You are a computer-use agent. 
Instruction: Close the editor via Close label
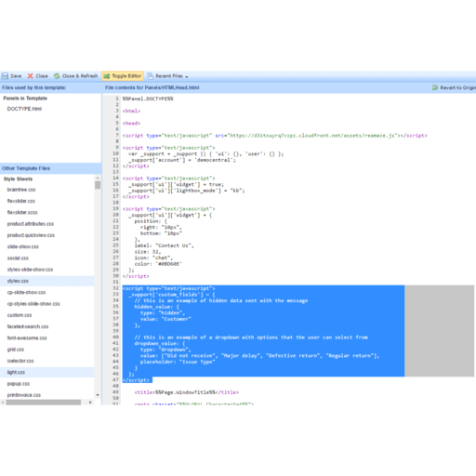42,76
